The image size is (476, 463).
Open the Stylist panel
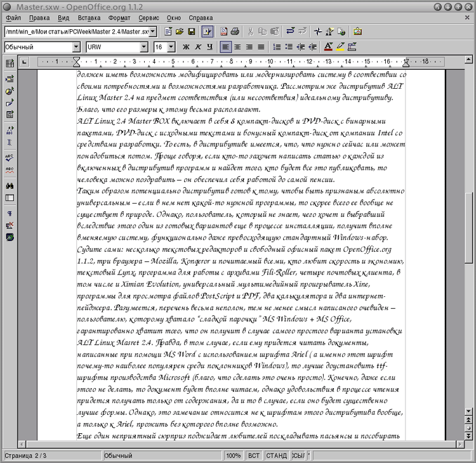[329, 31]
